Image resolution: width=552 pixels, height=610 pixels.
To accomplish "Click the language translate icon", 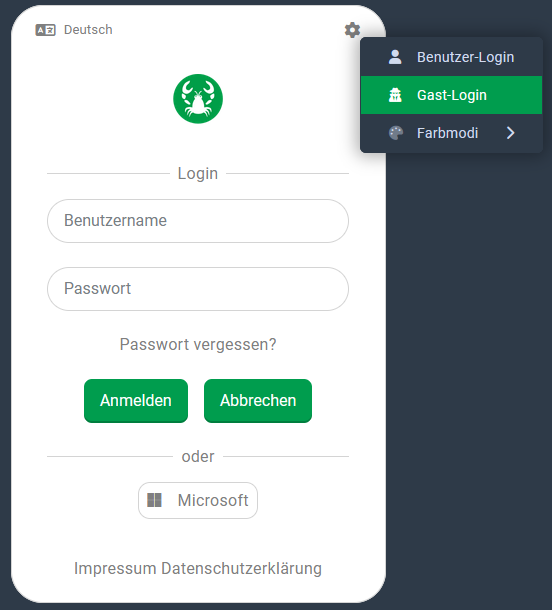I will (46, 30).
